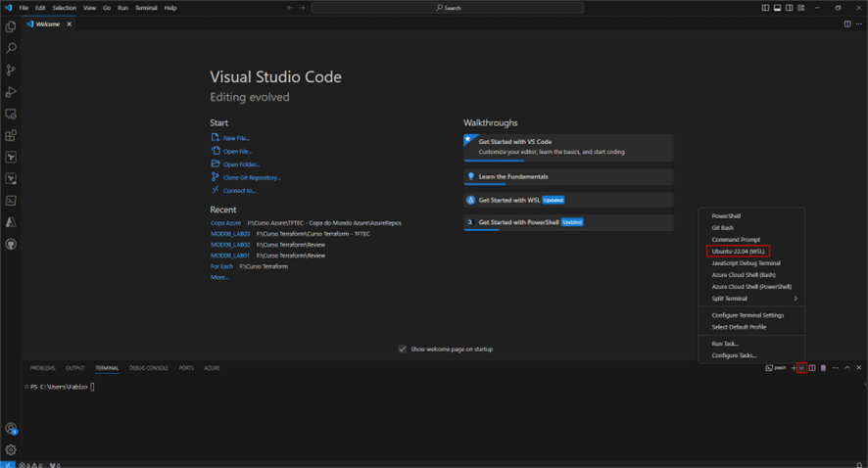868x468 pixels.
Task: Open the launch profile dropdown chevron
Action: [801, 368]
